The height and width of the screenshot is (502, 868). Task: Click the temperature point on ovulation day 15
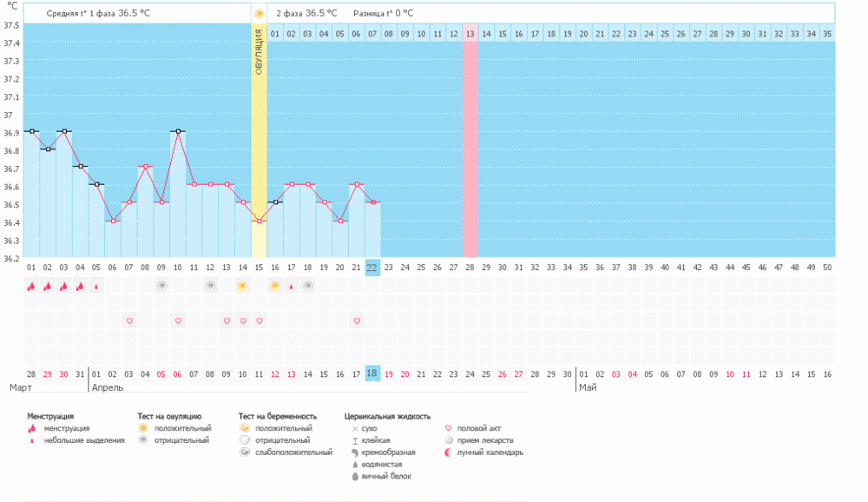(x=259, y=221)
